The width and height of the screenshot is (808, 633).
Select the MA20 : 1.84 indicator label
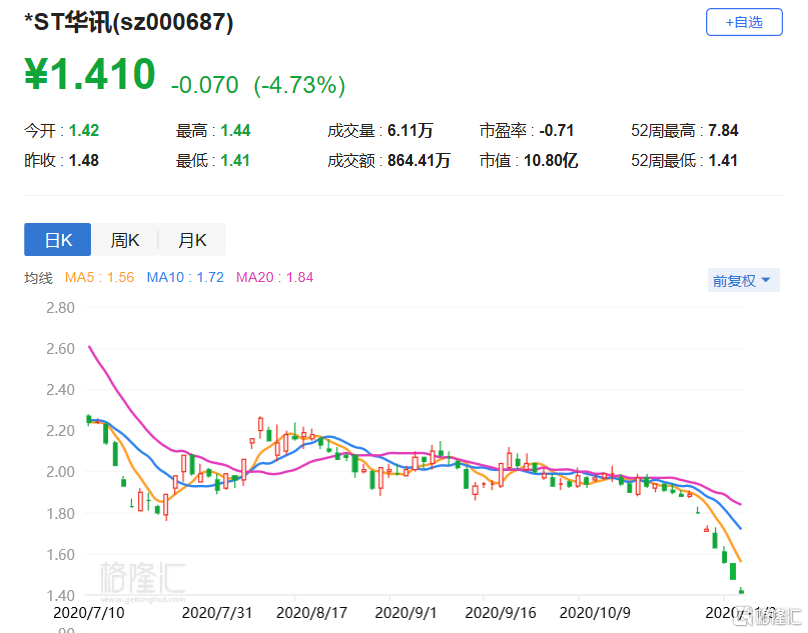point(275,277)
